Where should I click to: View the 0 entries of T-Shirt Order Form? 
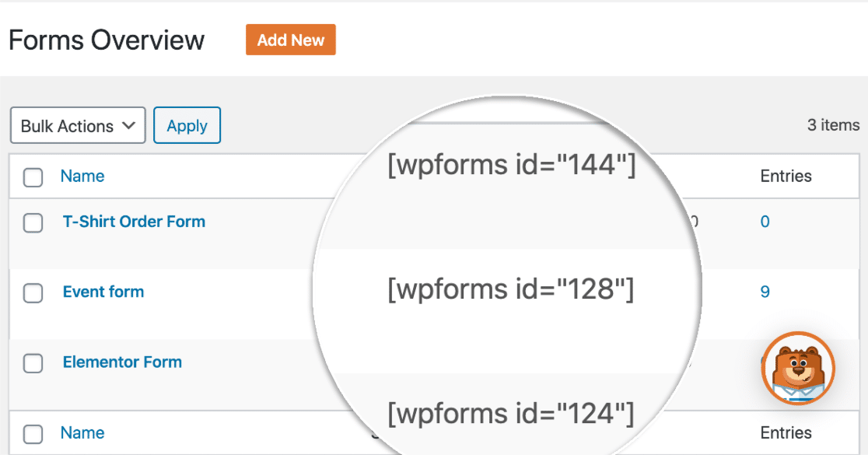[765, 222]
